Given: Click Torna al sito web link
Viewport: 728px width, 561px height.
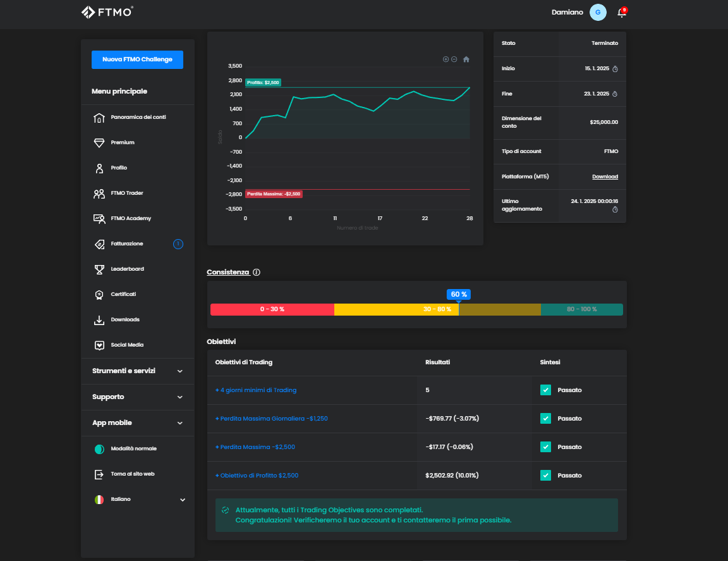Looking at the screenshot, I should (132, 474).
